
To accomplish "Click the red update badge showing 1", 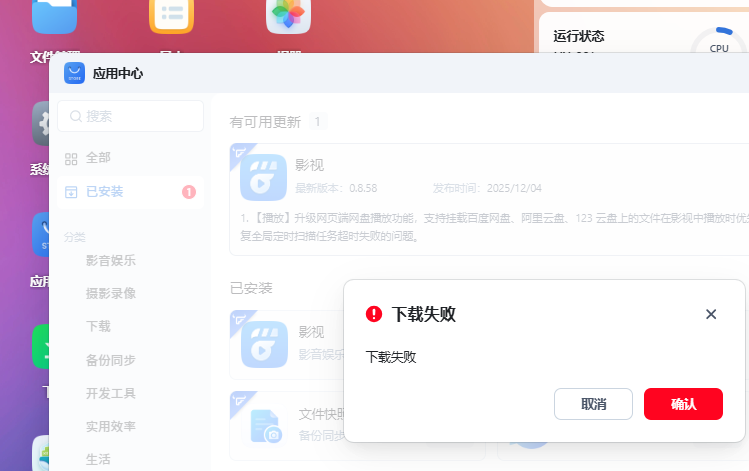I will [x=189, y=192].
